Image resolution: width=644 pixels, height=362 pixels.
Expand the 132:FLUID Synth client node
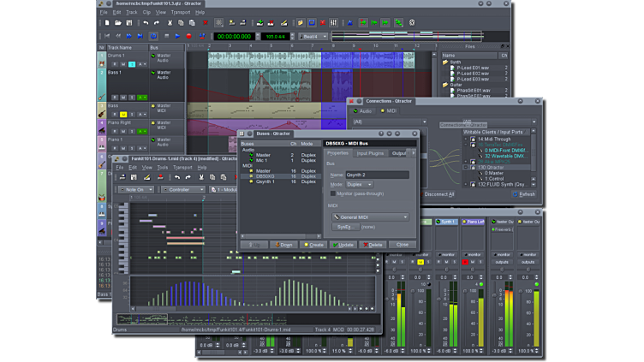coord(466,185)
